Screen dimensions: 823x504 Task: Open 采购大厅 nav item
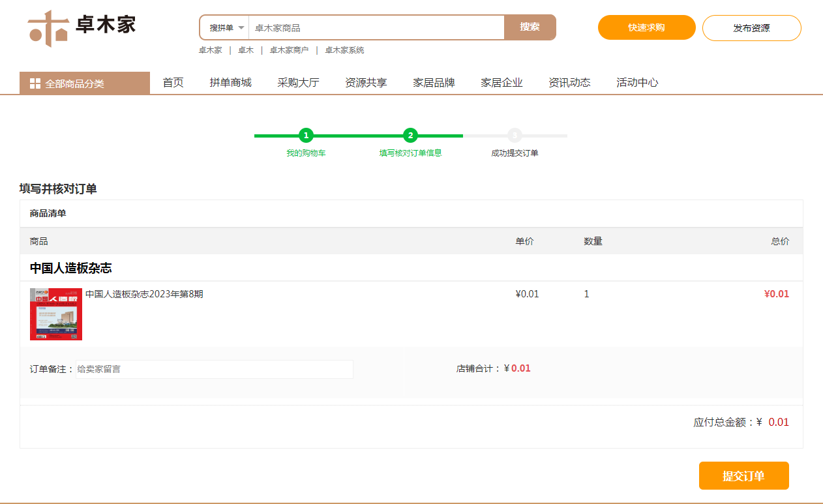click(x=298, y=83)
